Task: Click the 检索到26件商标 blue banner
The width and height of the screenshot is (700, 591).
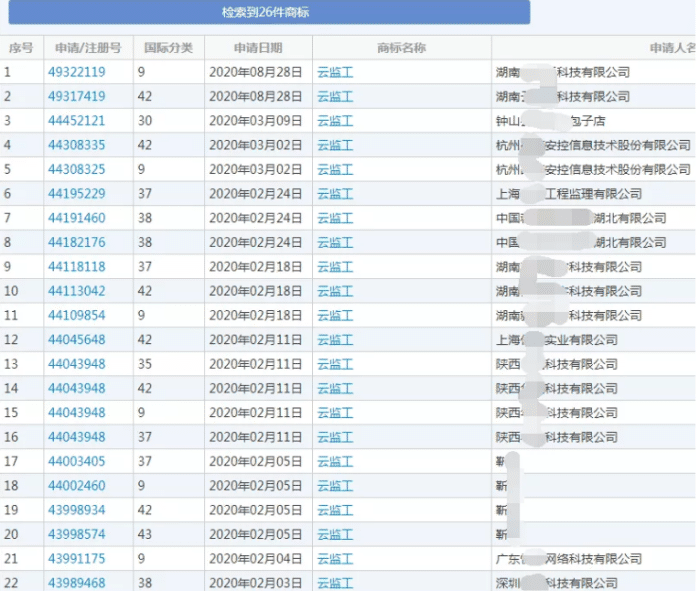Action: point(269,12)
